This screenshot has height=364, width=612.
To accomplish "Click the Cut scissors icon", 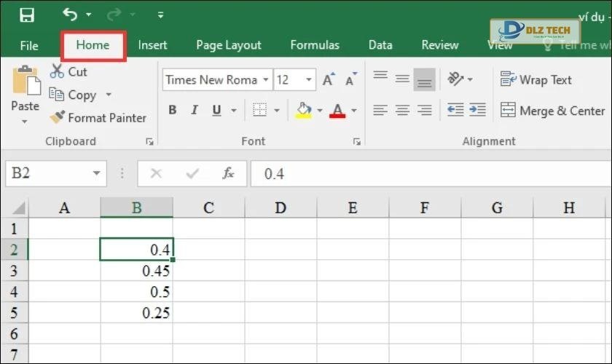I will [x=58, y=71].
